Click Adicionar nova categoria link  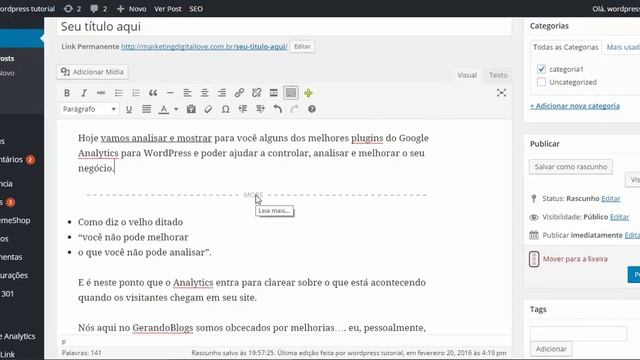click(x=575, y=106)
